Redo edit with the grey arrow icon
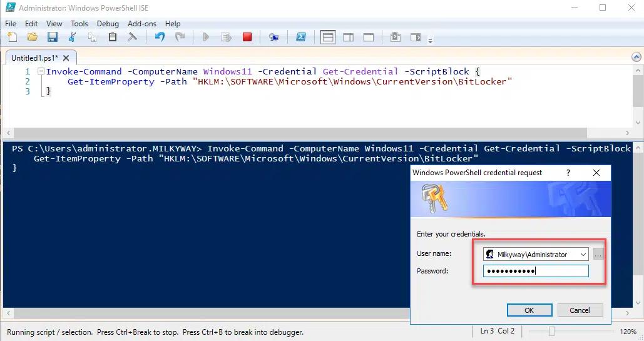Image resolution: width=644 pixels, height=341 pixels. 180,37
